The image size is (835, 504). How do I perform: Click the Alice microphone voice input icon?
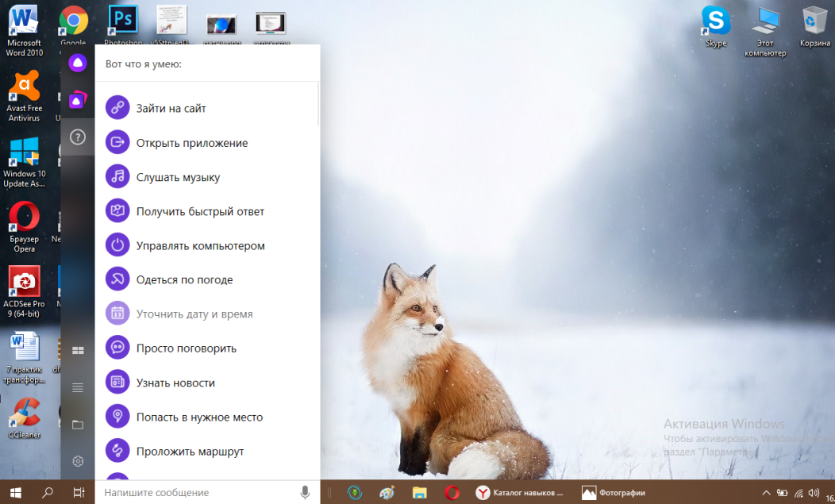click(x=305, y=493)
